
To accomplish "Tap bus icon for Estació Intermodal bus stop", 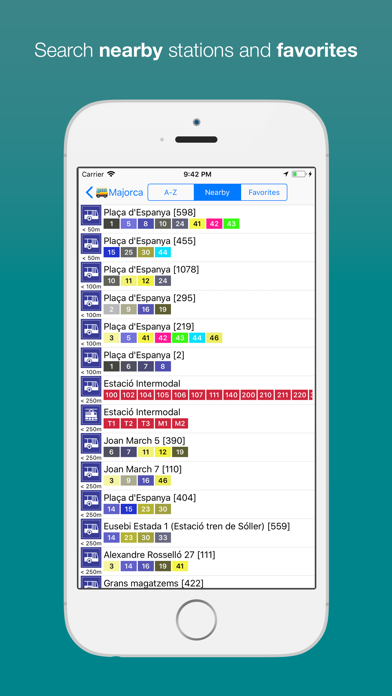I will (91, 386).
